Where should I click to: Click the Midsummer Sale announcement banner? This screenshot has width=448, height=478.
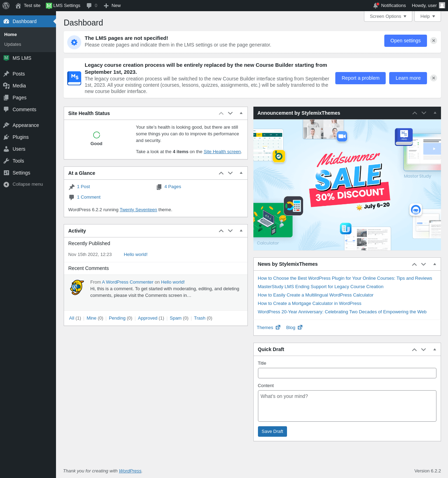point(347,185)
